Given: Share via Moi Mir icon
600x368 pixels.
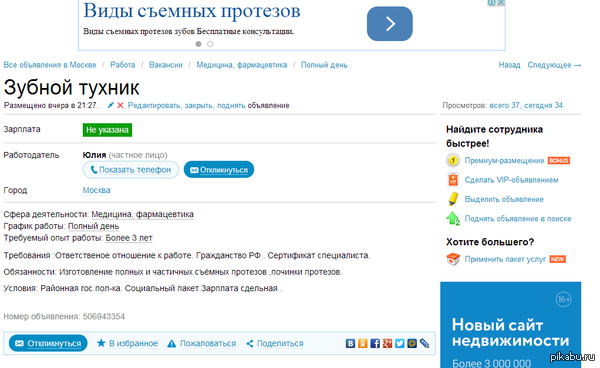Looking at the screenshot, I should pyautogui.click(x=412, y=344).
